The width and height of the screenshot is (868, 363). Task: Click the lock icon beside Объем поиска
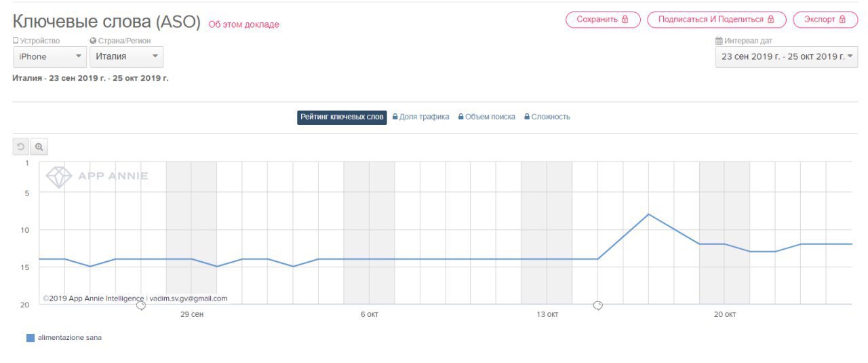tap(461, 117)
